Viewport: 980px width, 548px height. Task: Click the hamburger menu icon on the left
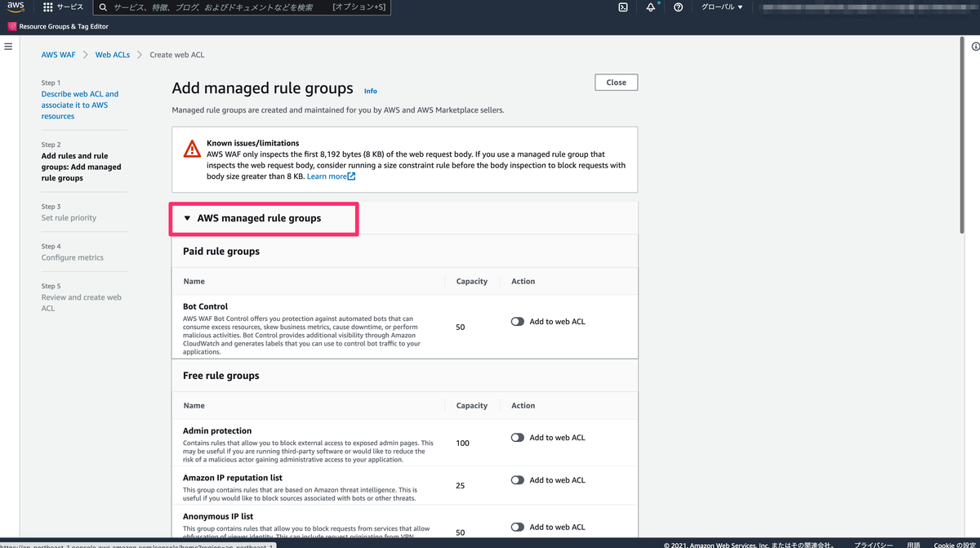[x=8, y=47]
